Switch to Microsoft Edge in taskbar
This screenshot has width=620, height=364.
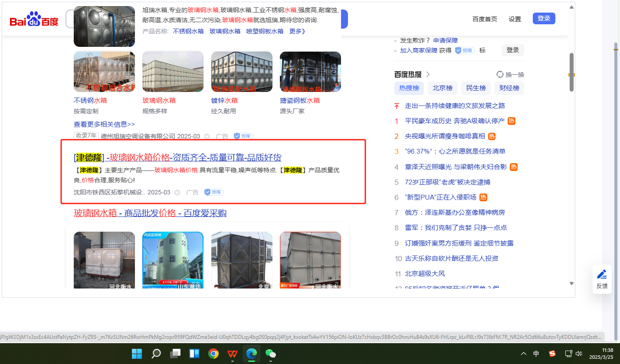coord(251,354)
